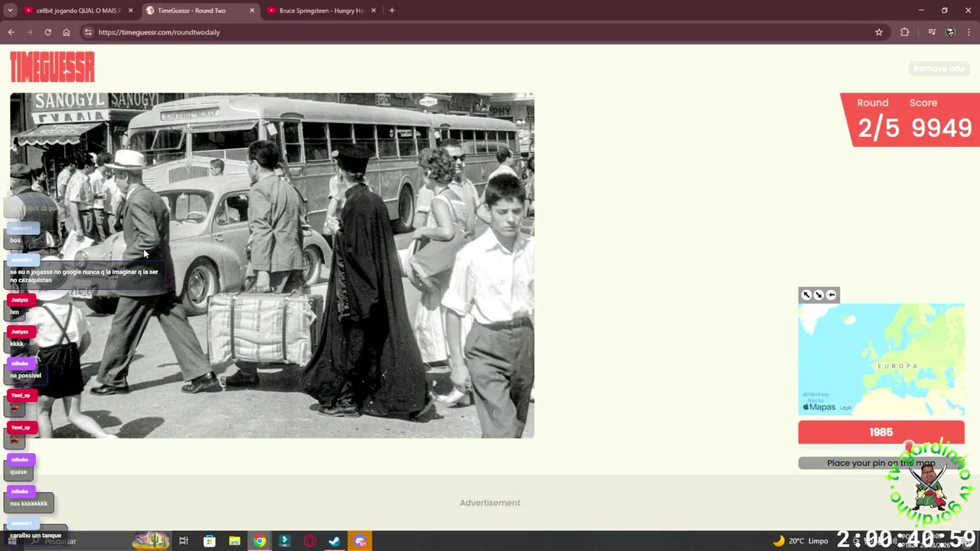Click the 1985 year selector bar
The height and width of the screenshot is (551, 980).
(881, 432)
